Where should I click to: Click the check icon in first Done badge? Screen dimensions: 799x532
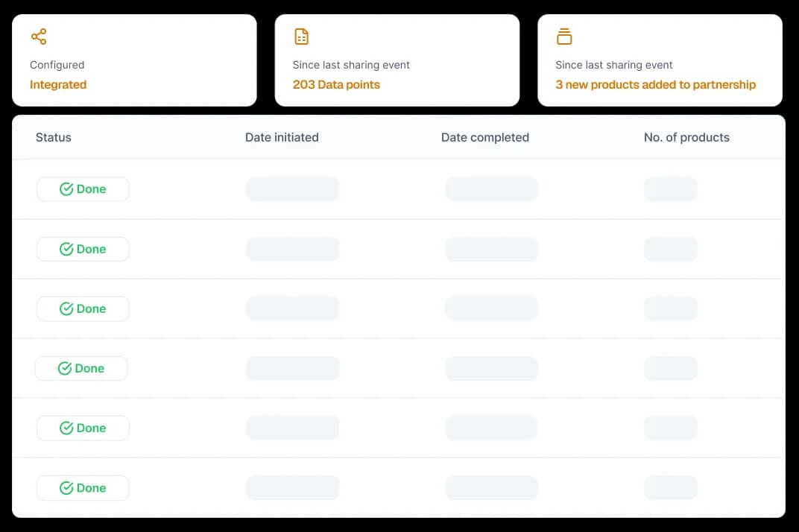pyautogui.click(x=66, y=189)
